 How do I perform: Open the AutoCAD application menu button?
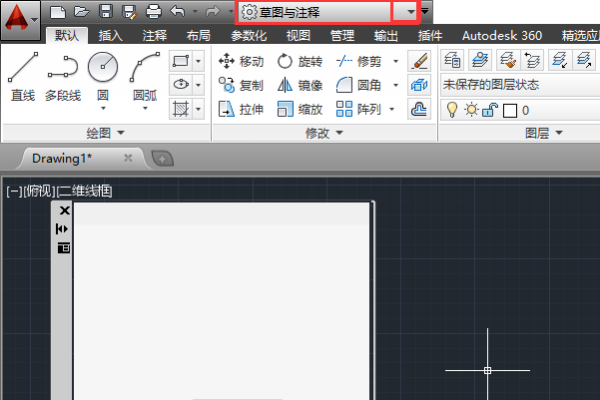click(x=20, y=17)
